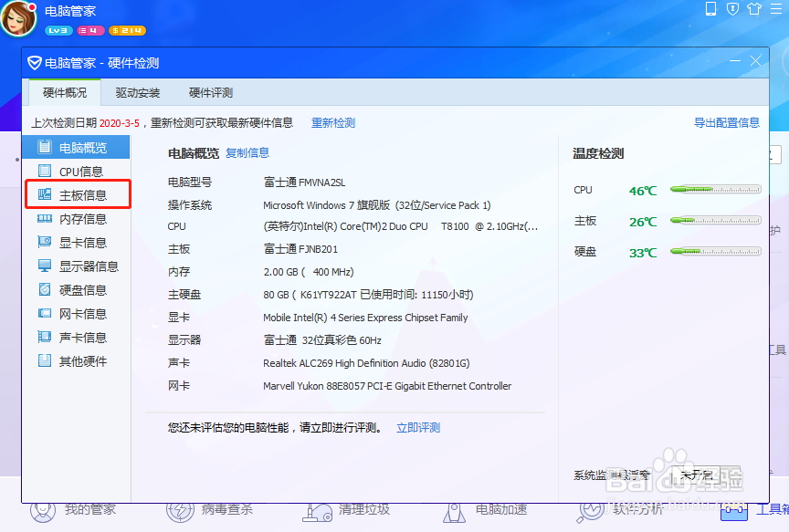Screen dimensions: 789x532
Task: Click the 重新检测 link
Action: pos(333,122)
